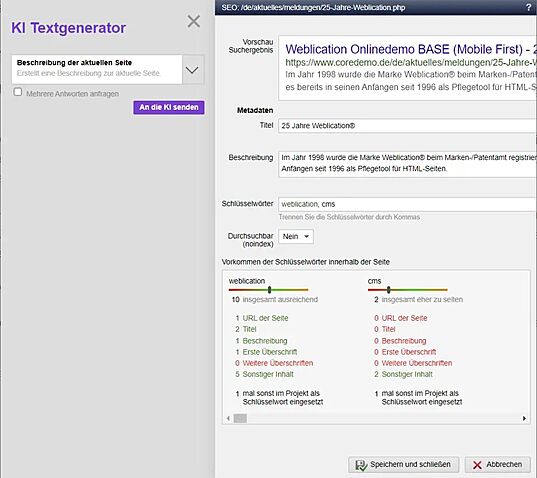Click left arrow of keyword scrollbar
Image resolution: width=537 pixels, height=478 pixels.
(x=228, y=418)
